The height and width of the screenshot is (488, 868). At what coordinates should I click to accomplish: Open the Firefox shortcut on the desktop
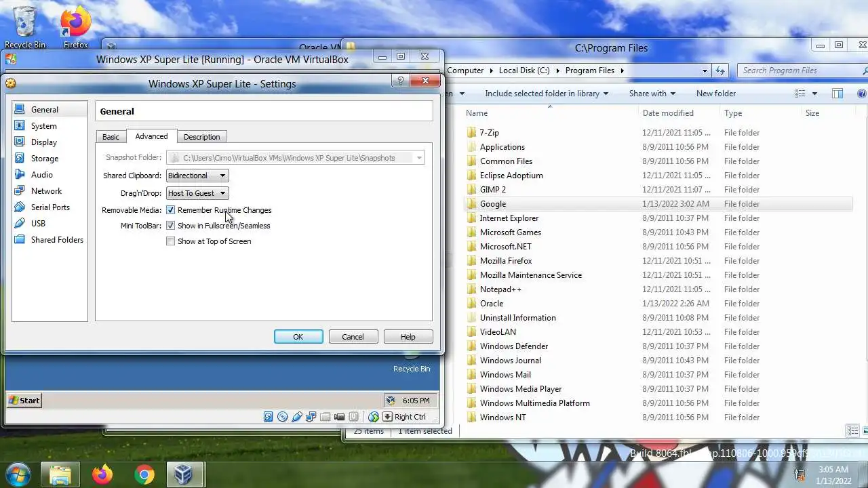(75, 27)
